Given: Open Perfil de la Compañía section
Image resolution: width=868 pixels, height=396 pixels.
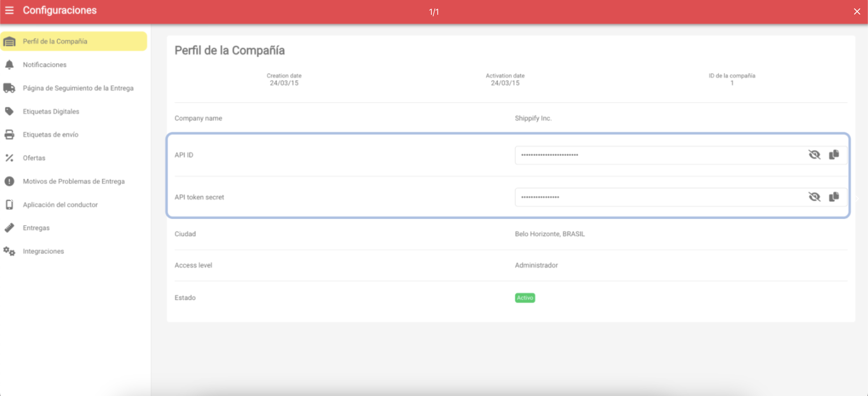Looking at the screenshot, I should (x=55, y=41).
